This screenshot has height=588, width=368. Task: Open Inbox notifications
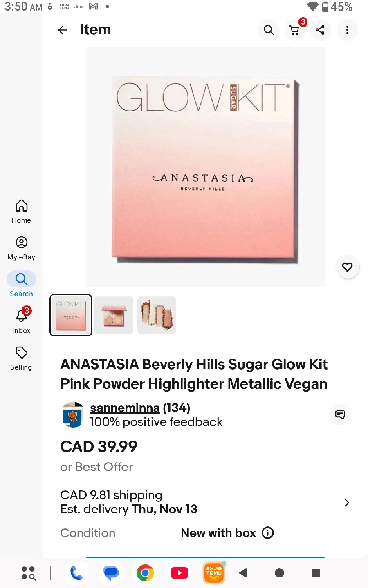click(21, 321)
